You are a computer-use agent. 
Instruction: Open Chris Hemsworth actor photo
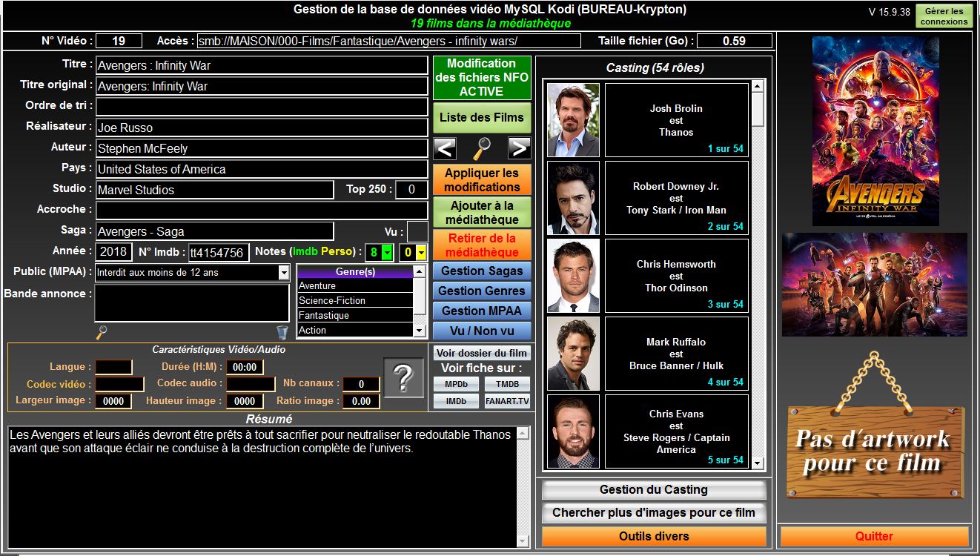point(573,276)
